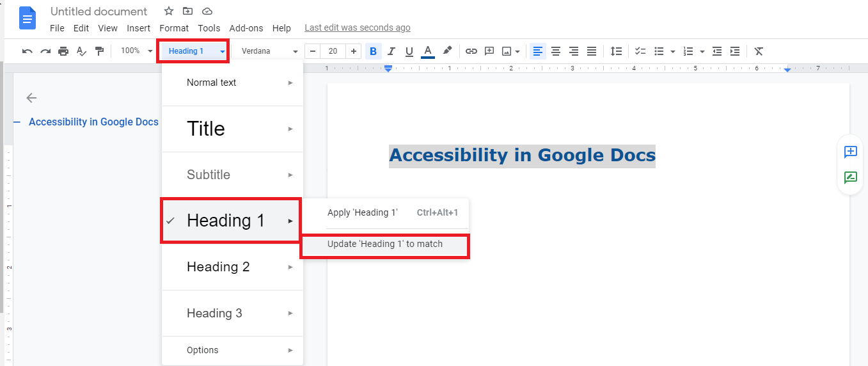Click the print icon
Viewport: 868px width, 366px height.
[63, 51]
